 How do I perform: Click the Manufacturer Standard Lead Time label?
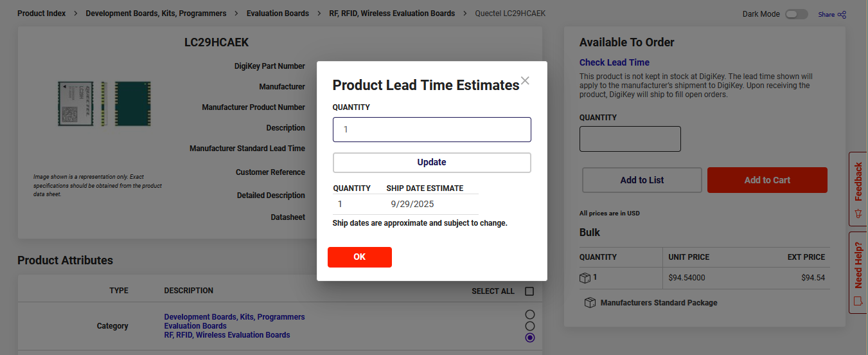247,149
